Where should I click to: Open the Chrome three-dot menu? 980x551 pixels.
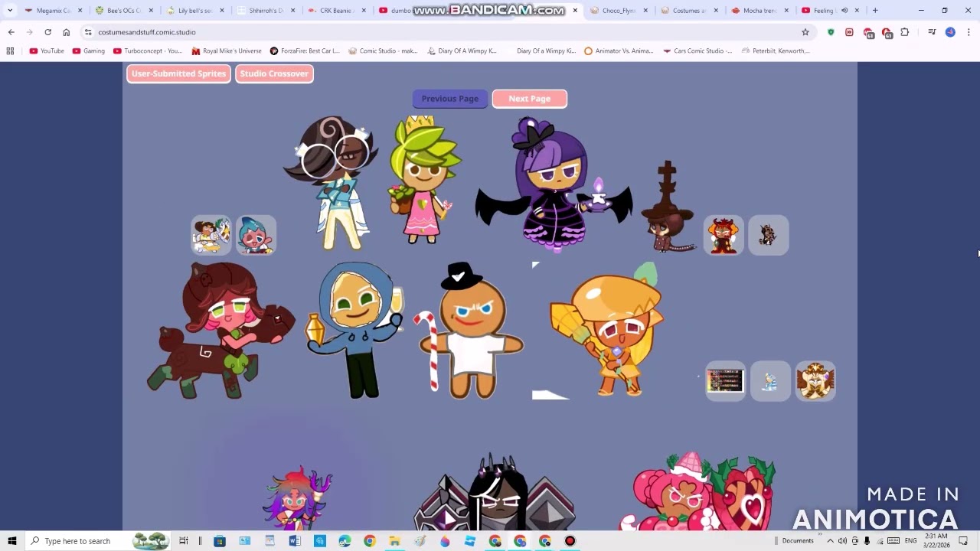969,32
